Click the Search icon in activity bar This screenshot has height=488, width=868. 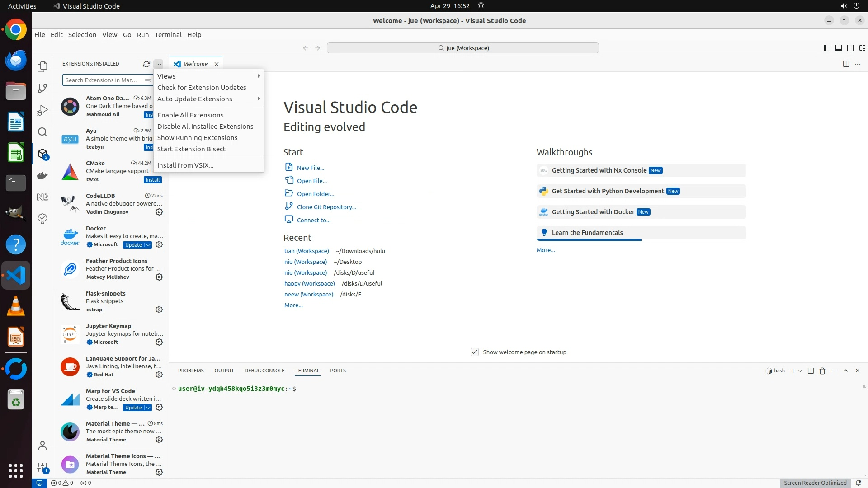point(42,132)
